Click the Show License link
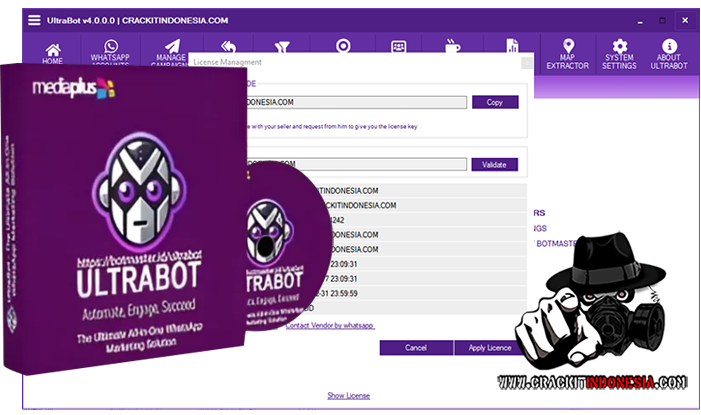The image size is (701, 415). coord(348,396)
